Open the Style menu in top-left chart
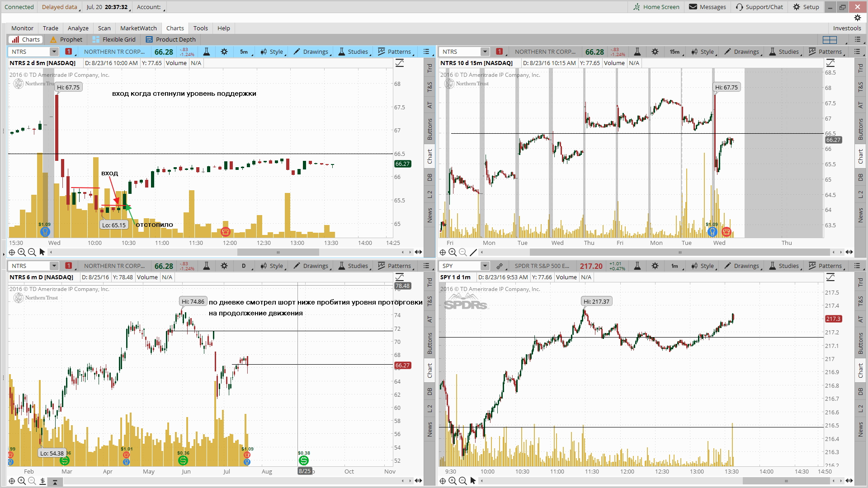Image resolution: width=868 pixels, height=488 pixels. 272,52
